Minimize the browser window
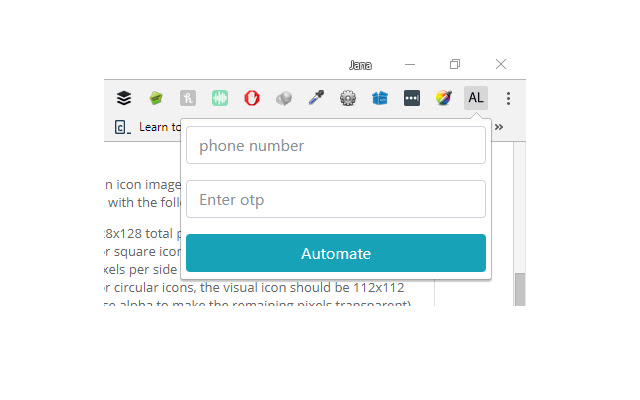The image size is (640, 400). point(410,64)
